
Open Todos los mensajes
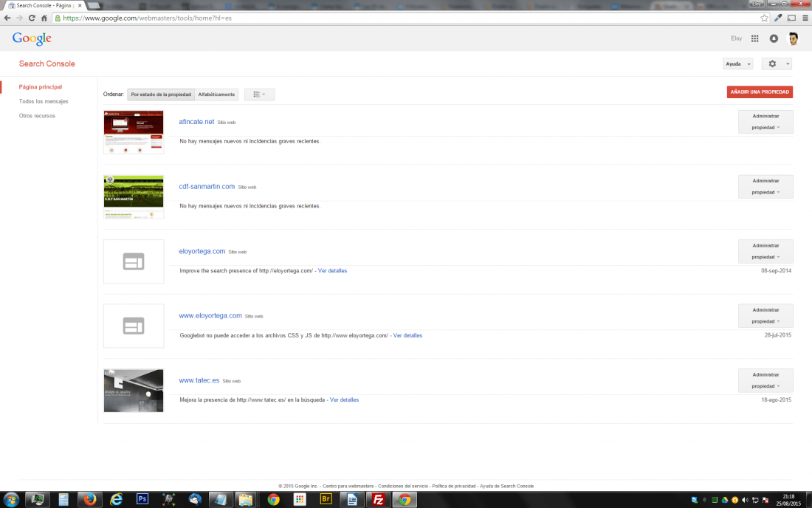(44, 101)
